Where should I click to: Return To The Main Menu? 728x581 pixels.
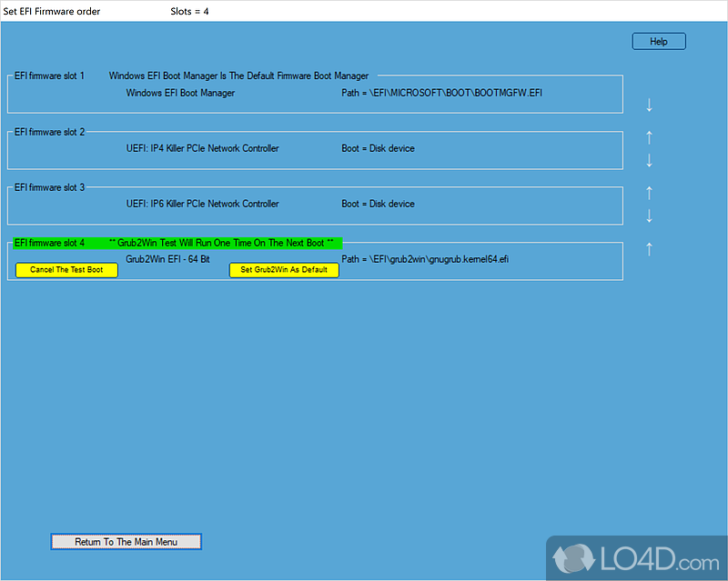coord(126,542)
